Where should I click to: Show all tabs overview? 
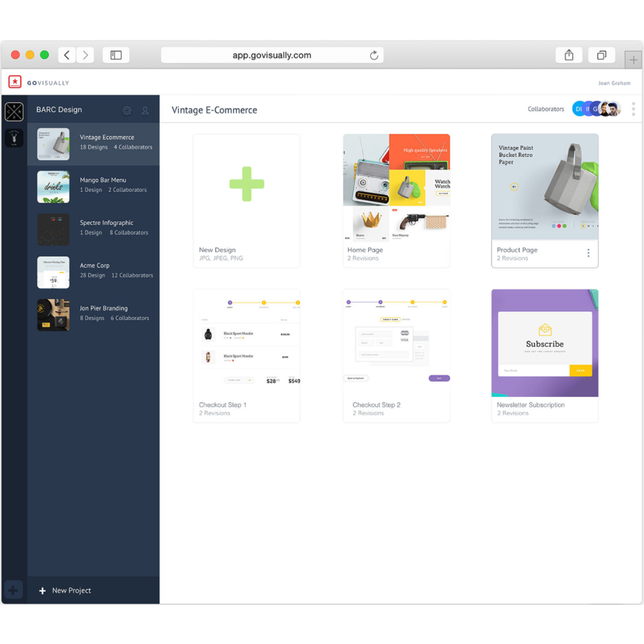601,55
